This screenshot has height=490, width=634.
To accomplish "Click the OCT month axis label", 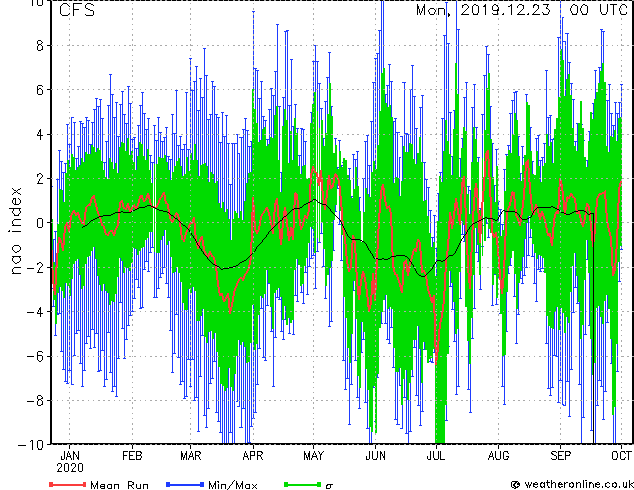I will pyautogui.click(x=621, y=456).
